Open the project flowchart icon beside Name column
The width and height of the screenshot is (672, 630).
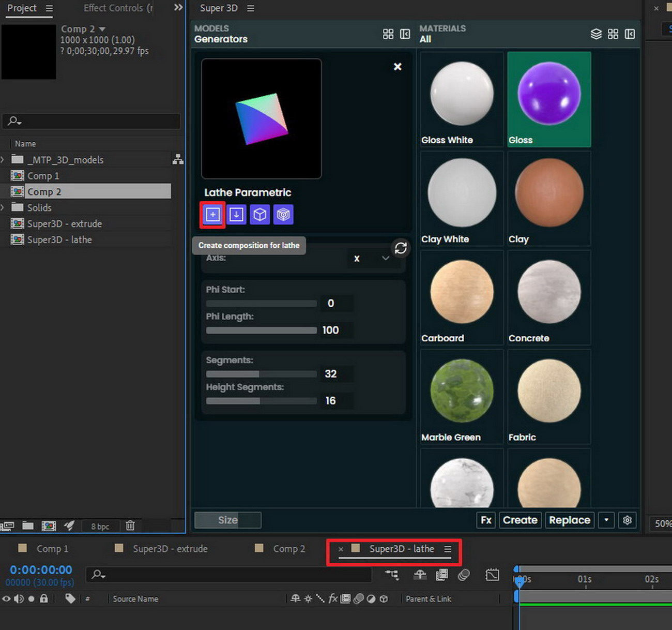point(178,159)
